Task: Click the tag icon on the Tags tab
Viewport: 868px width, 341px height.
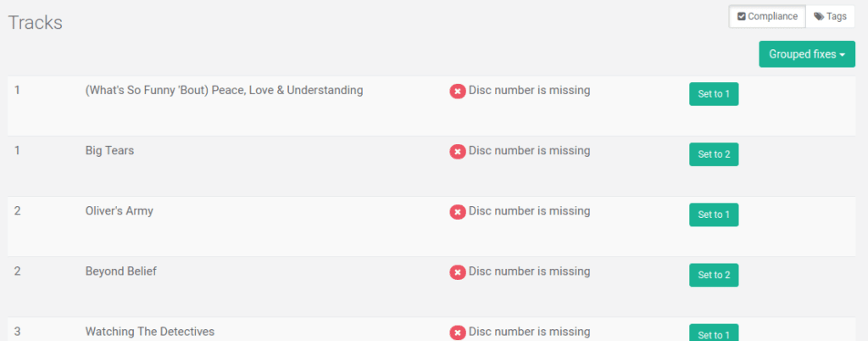Action: click(819, 17)
